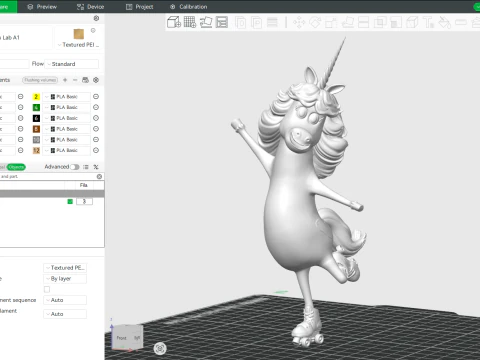Click the brown filament 8 color swatch
This screenshot has height=360, width=480.
(36, 129)
